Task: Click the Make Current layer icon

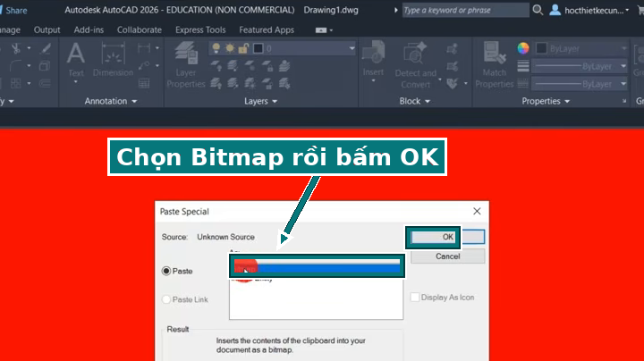Action: click(284, 65)
